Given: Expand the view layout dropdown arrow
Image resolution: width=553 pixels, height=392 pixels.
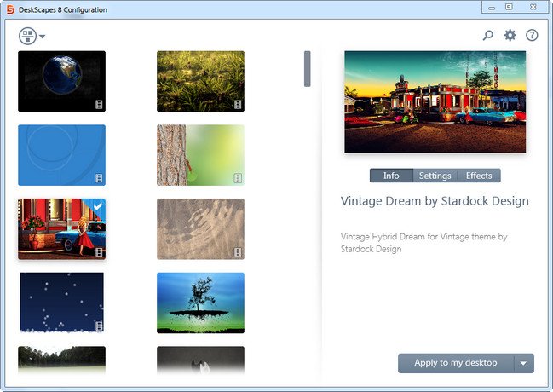Looking at the screenshot, I should (x=42, y=37).
